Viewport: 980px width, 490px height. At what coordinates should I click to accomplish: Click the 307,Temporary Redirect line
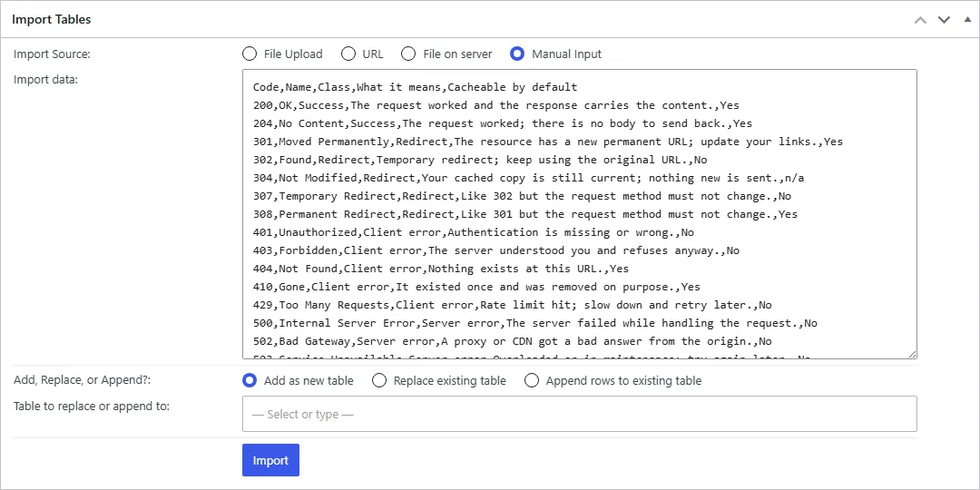[523, 196]
